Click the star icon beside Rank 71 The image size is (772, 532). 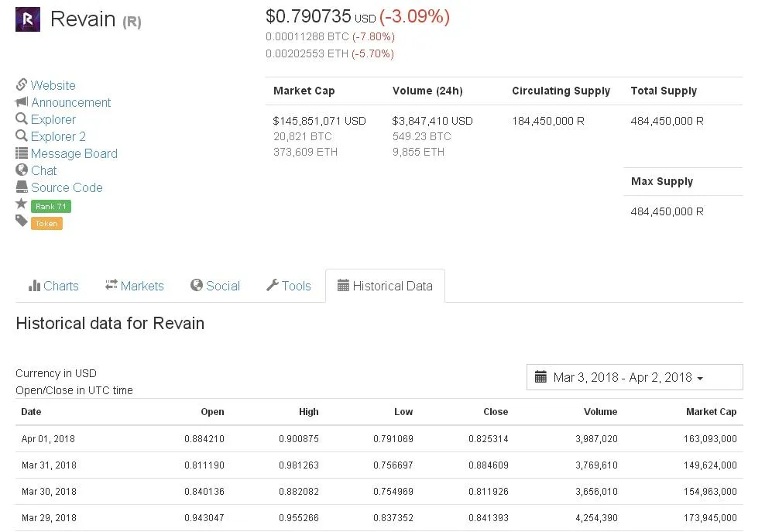(x=21, y=204)
